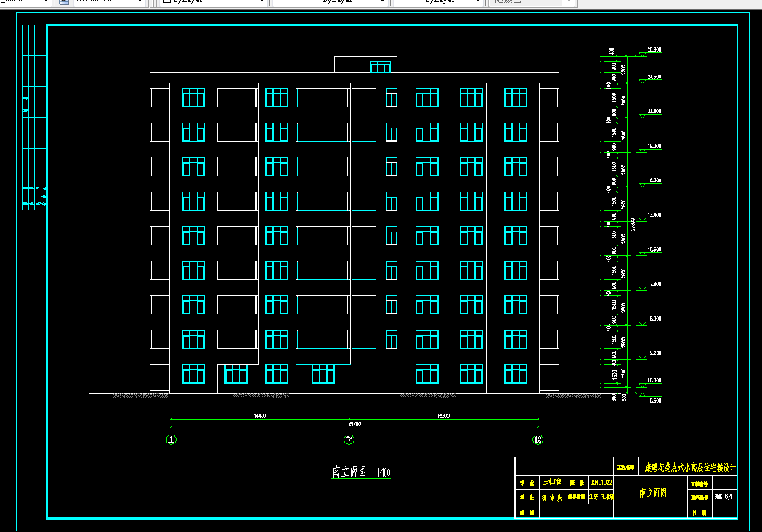Click student number 03401022 cell
The height and width of the screenshot is (532, 762).
point(601,483)
